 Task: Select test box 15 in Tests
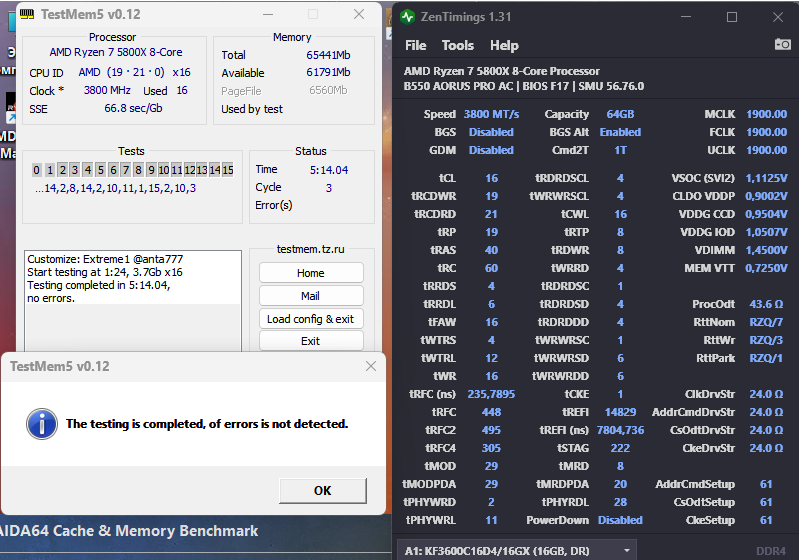(228, 170)
